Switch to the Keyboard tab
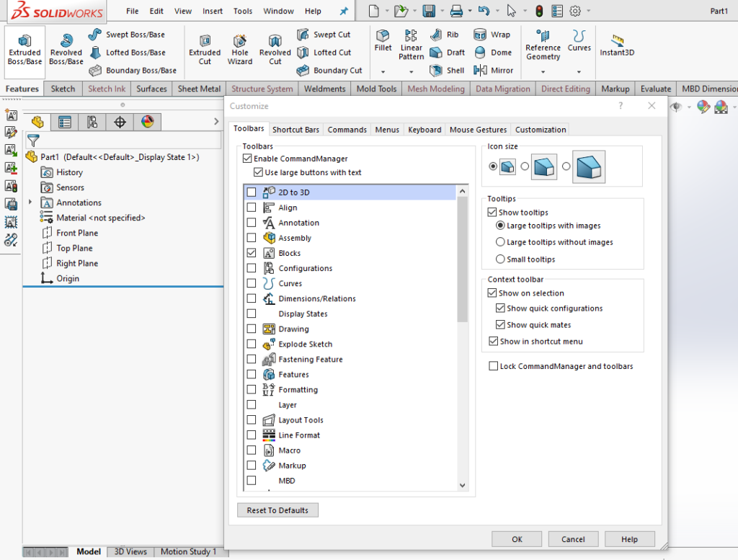 click(x=424, y=130)
